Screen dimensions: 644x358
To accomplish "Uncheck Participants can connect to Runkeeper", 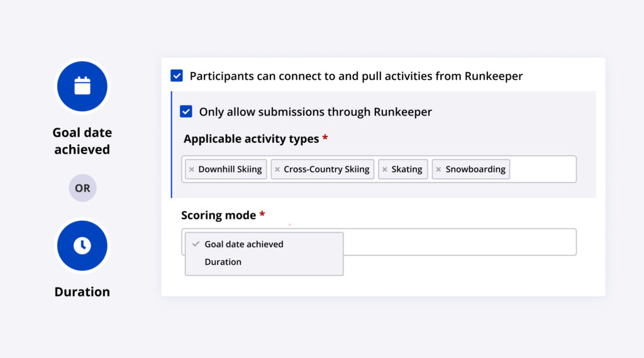I will tap(177, 76).
